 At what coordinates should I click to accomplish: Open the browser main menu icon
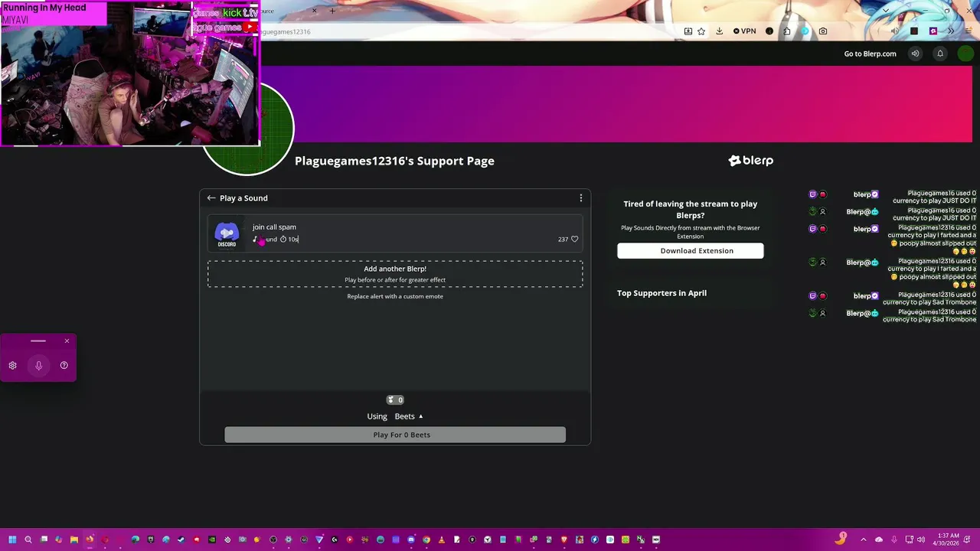[x=968, y=31]
